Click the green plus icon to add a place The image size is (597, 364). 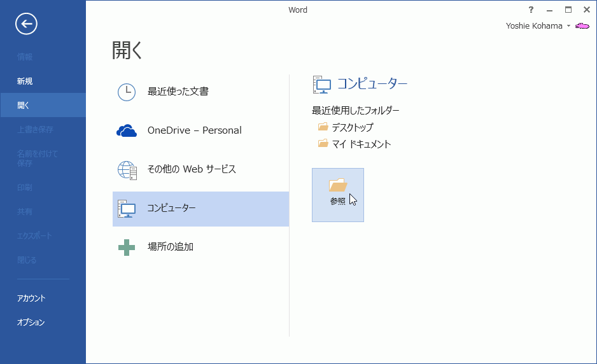(x=127, y=247)
